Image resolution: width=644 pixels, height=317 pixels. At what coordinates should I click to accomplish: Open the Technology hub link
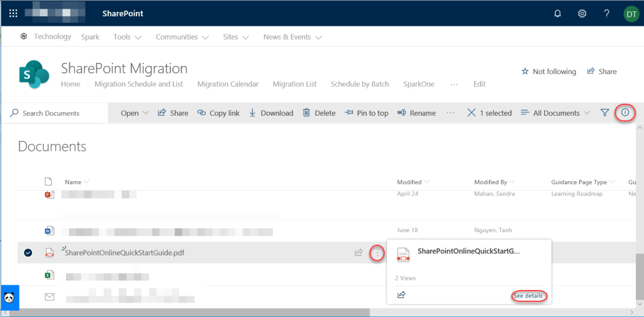52,36
